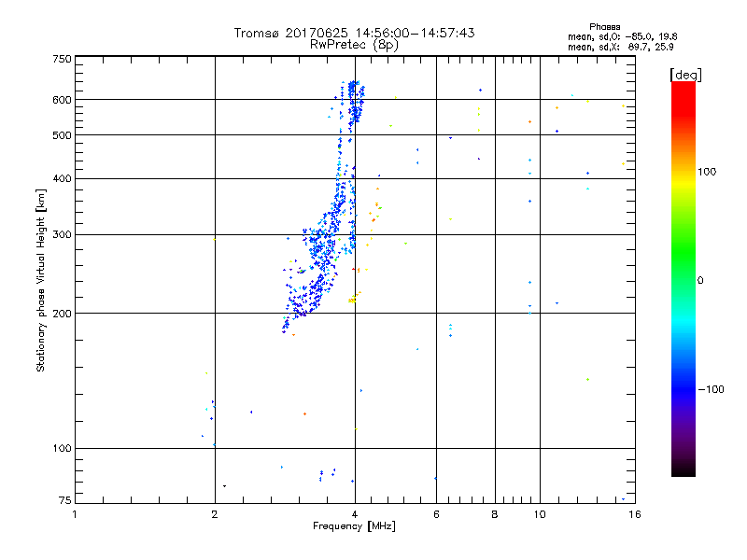Click the dense blue echo cluster near 600 km
Image resolution: width=747 pixels, height=560 pixels.
pos(356,102)
